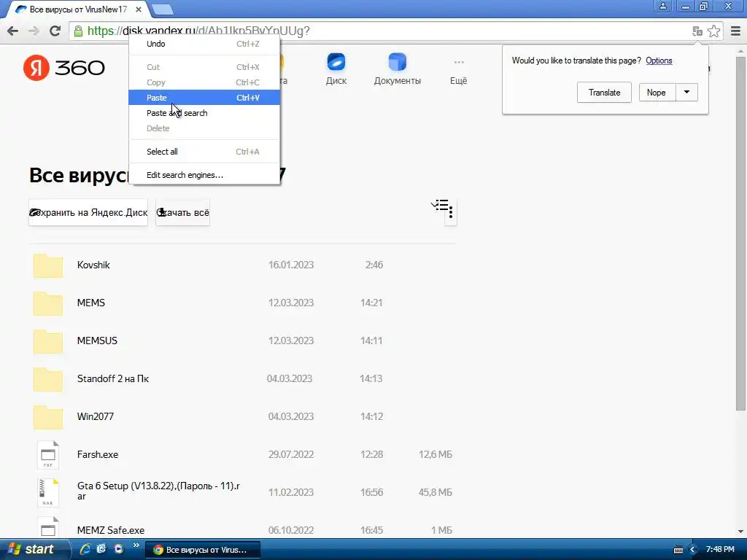The width and height of the screenshot is (747, 560).
Task: Open the Chrome hamburger menu
Action: (735, 31)
